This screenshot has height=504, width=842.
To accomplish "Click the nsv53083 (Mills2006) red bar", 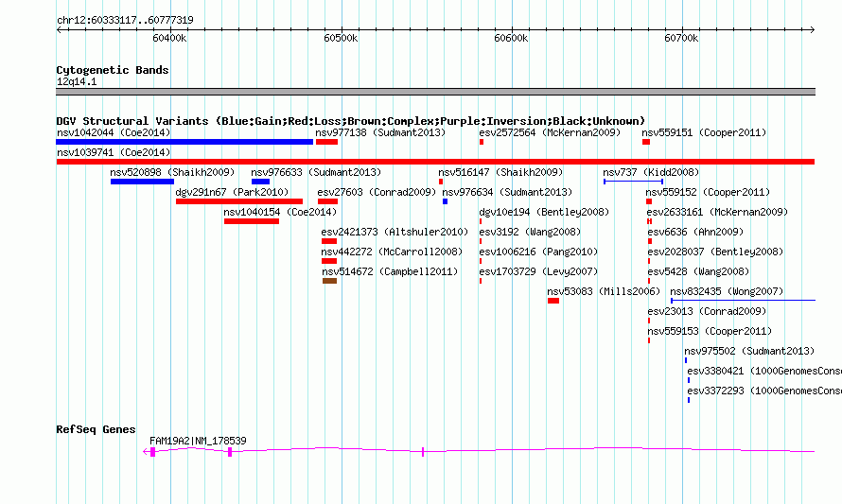I will (x=553, y=301).
